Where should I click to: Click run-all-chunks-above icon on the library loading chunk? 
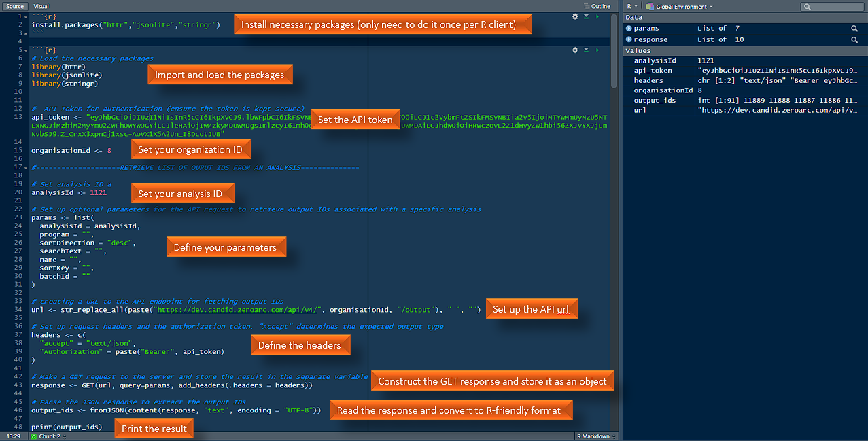(586, 50)
